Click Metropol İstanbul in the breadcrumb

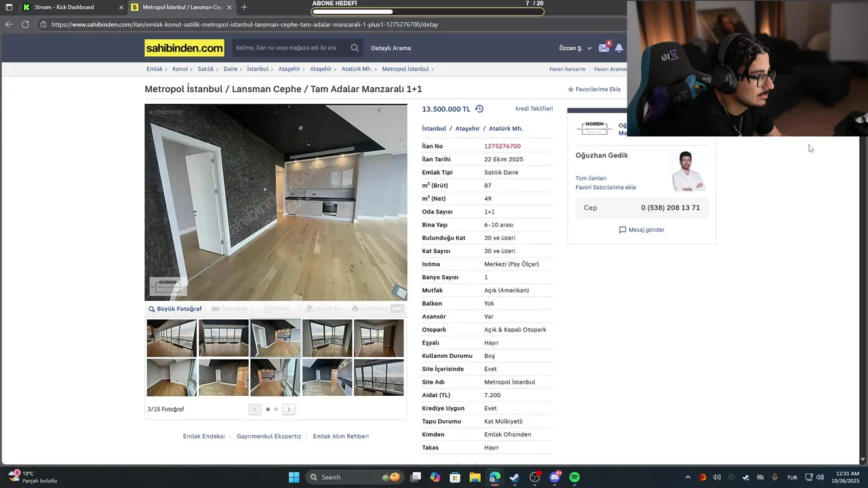(406, 69)
